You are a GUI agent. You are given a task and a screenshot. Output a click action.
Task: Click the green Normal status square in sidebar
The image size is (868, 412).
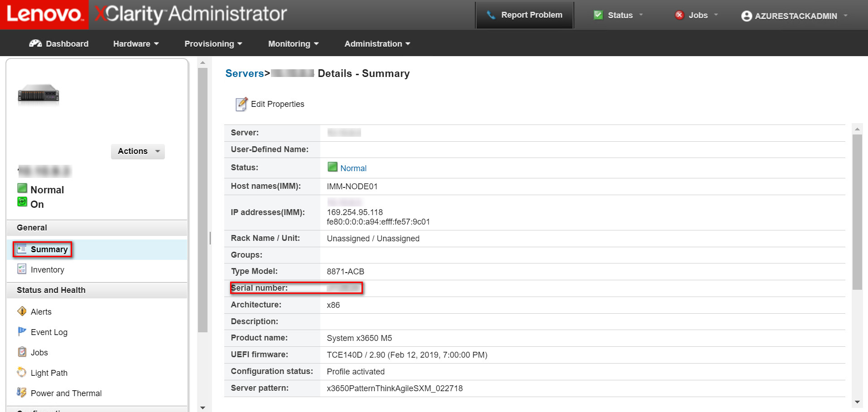[22, 188]
